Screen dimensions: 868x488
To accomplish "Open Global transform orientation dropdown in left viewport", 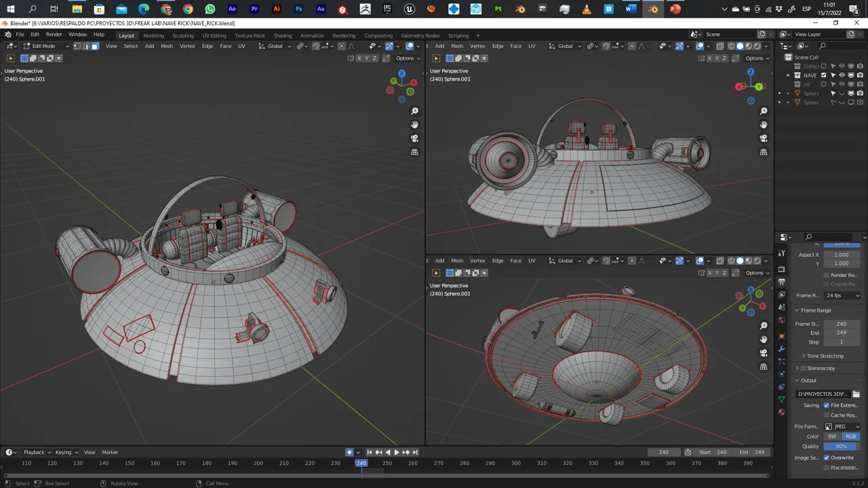I will point(275,46).
